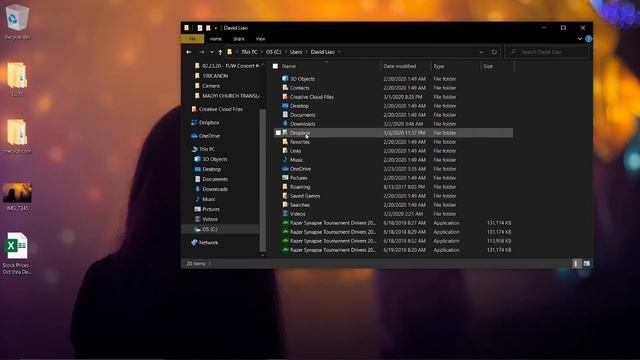Image resolution: width=640 pixels, height=360 pixels.
Task: Select Razer Synapse application modified 8:52 AM
Action: (x=393, y=241)
